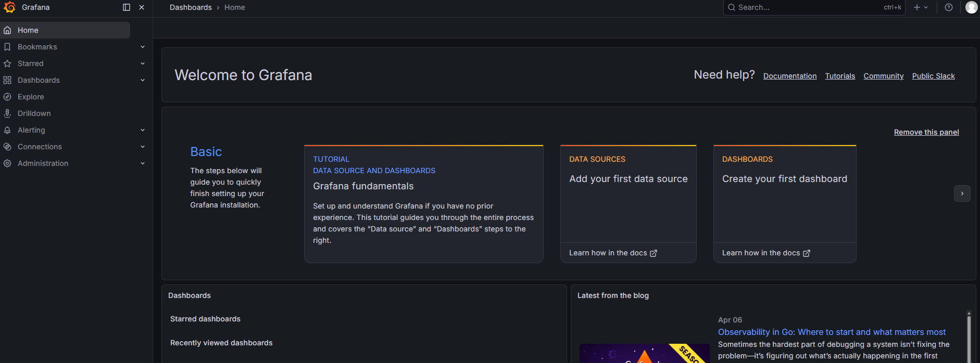The width and height of the screenshot is (980, 363).
Task: Click the Home breadcrumb
Action: (235, 7)
